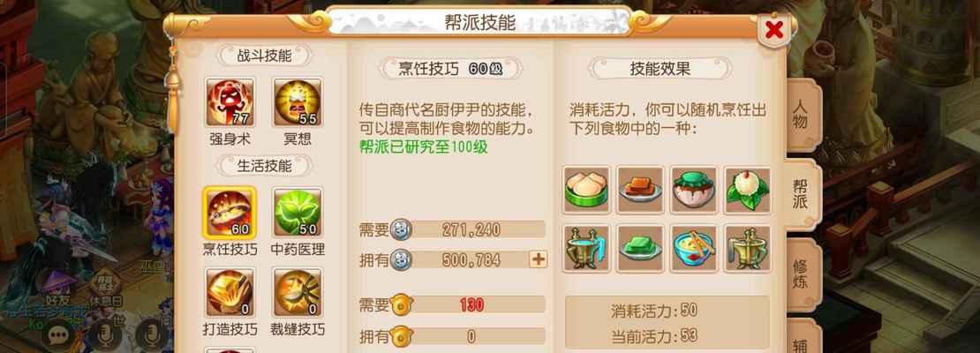Choose the 烹饪技巧 cooking skill icon
Screen dimensions: 980x353
[x=230, y=213]
